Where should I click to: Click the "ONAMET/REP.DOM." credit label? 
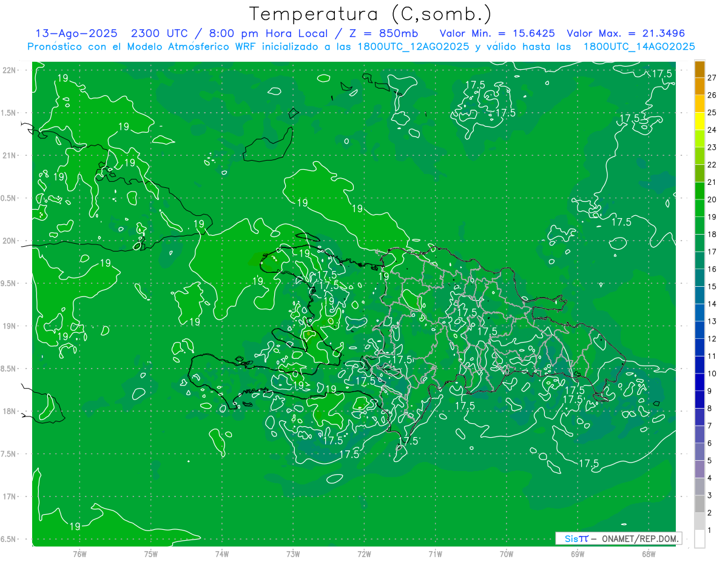pos(641,538)
